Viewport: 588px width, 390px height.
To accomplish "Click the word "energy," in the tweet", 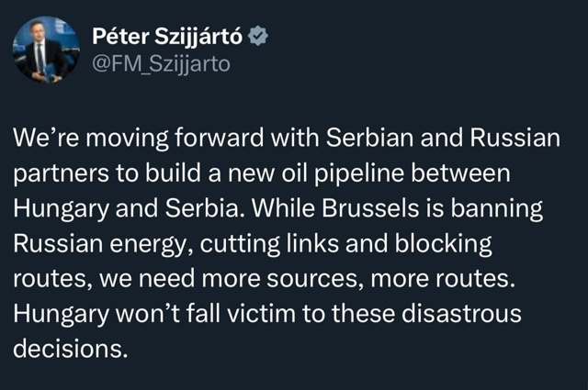I will click(152, 245).
